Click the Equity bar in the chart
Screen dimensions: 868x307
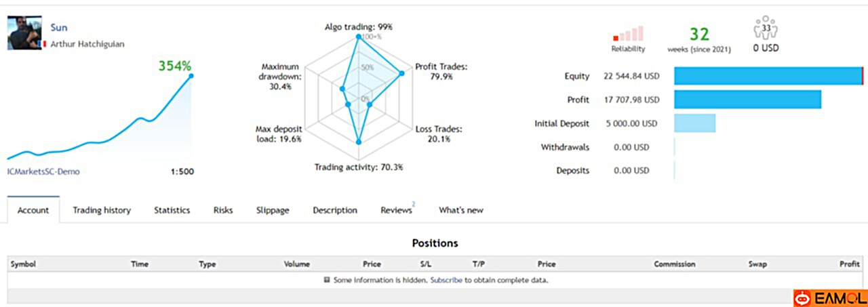tap(768, 76)
